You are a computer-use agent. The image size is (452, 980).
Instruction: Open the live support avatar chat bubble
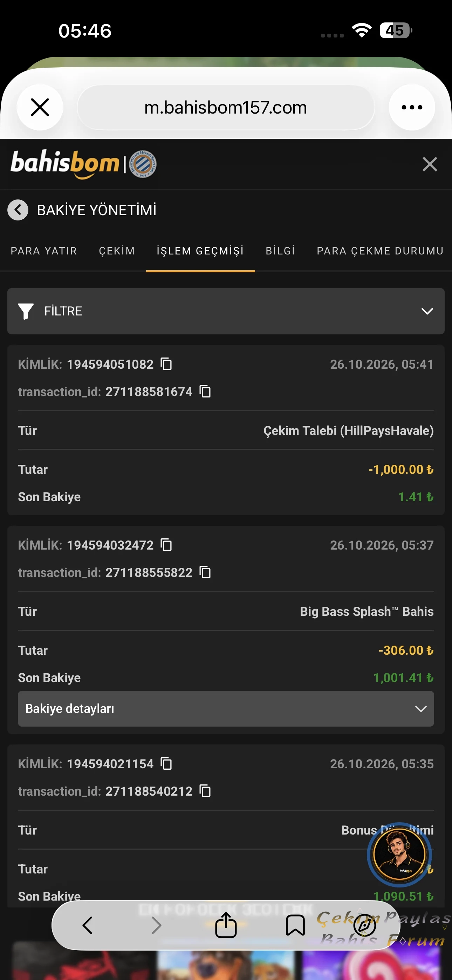coord(399,855)
